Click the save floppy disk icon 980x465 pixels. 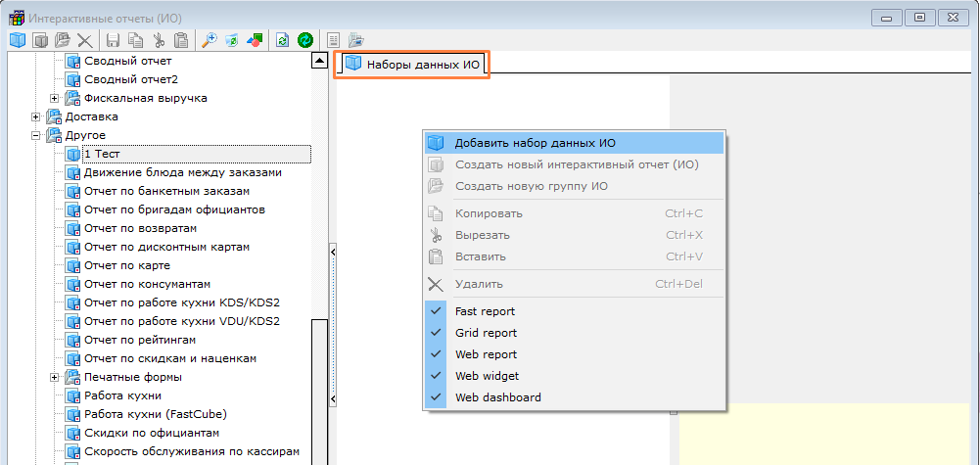114,40
